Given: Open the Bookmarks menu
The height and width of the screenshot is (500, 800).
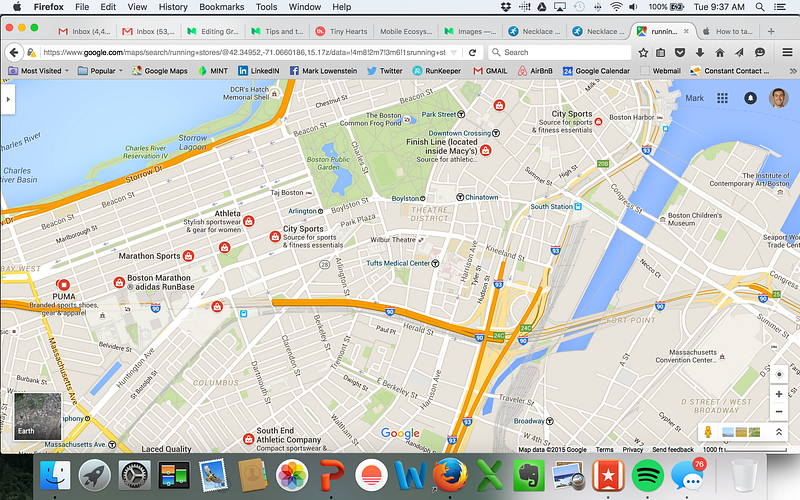Looking at the screenshot, I should pos(221,7).
